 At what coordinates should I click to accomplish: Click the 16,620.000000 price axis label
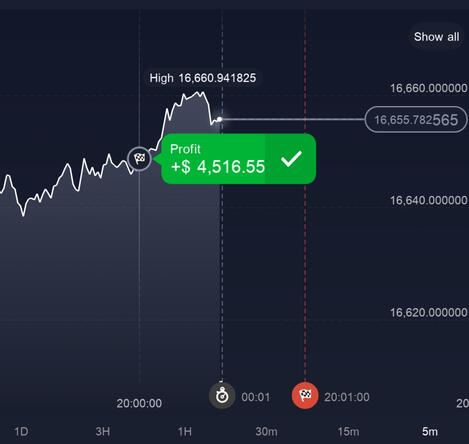click(x=429, y=312)
